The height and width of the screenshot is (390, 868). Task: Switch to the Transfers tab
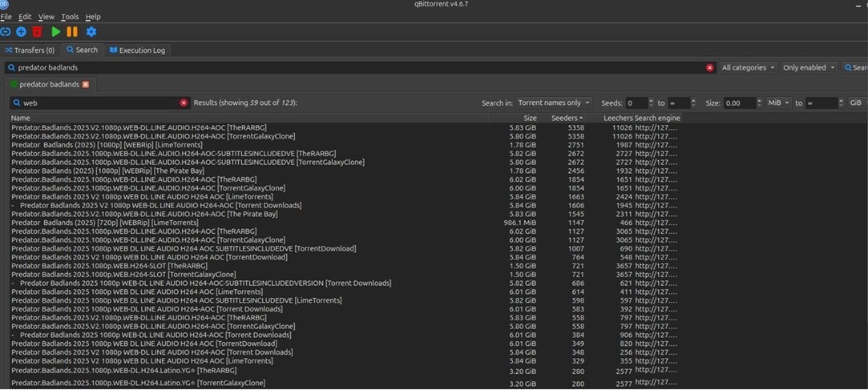[30, 50]
